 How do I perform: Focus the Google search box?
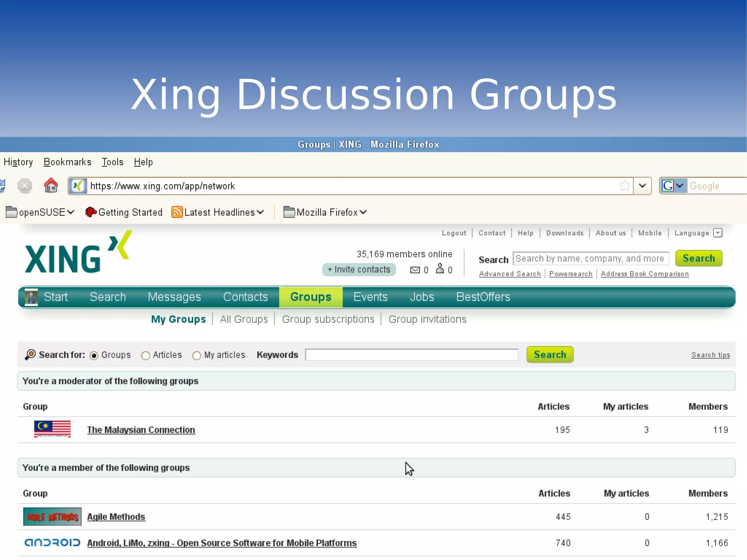pos(717,186)
